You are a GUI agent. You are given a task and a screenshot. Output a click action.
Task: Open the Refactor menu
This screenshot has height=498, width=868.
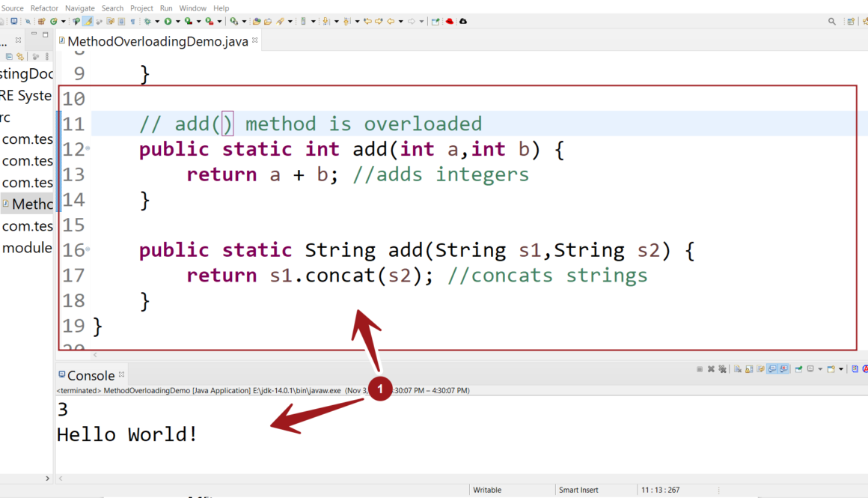(x=44, y=8)
